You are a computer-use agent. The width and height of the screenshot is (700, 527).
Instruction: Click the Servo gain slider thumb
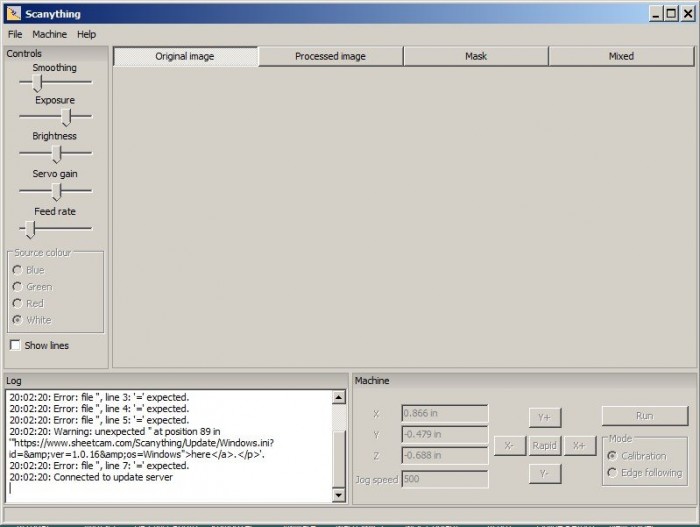pyautogui.click(x=57, y=191)
